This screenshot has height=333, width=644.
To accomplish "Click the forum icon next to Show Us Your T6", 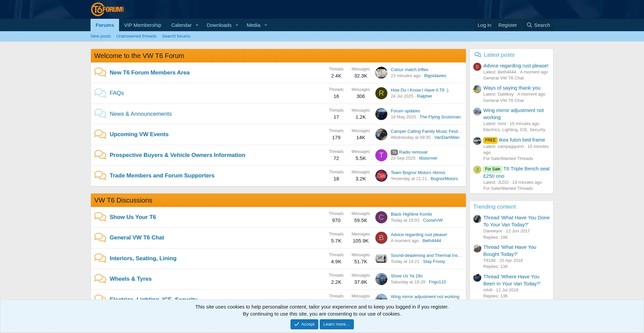I will point(100,217).
